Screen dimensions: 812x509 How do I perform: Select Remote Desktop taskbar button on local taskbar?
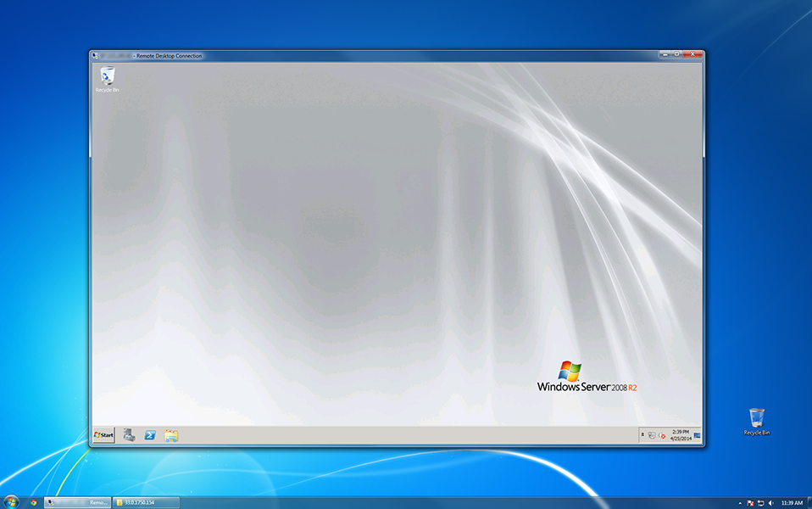[x=78, y=502]
